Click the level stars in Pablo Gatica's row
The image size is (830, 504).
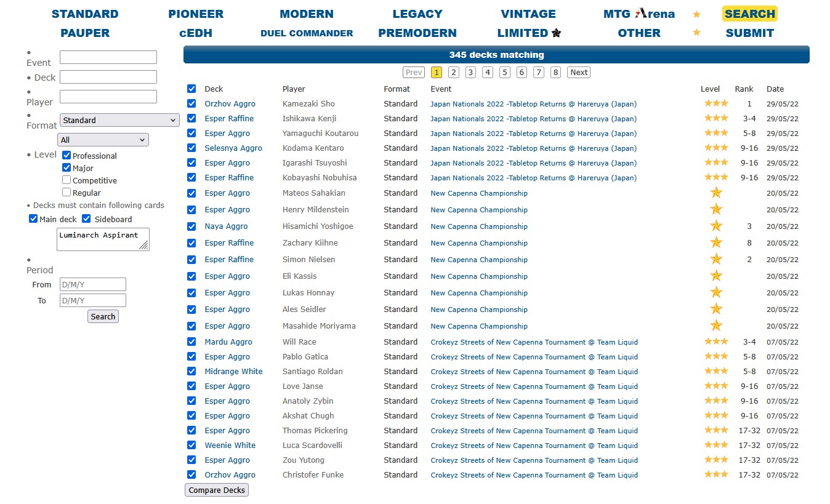pos(716,356)
